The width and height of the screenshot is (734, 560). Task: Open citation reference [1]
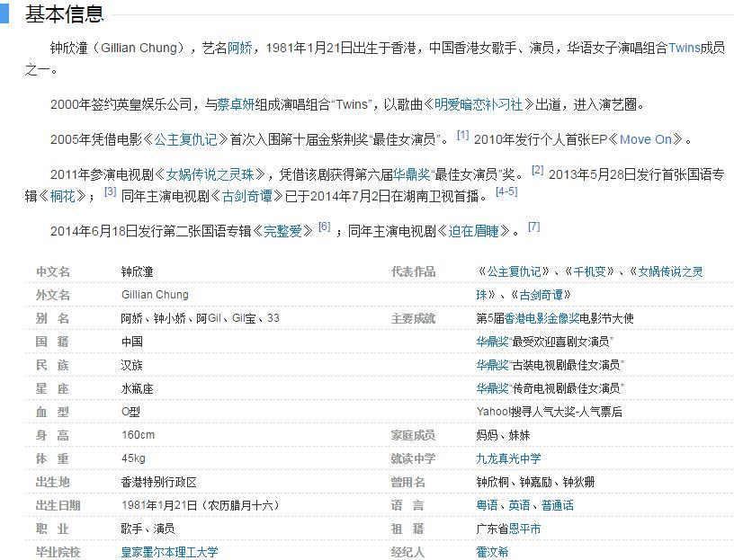pyautogui.click(x=462, y=136)
